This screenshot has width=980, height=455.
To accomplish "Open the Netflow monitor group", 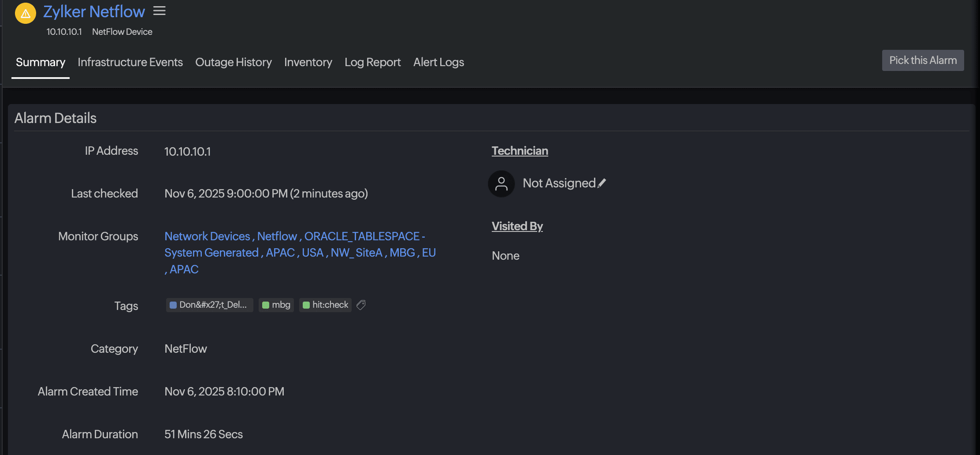I will 277,236.
